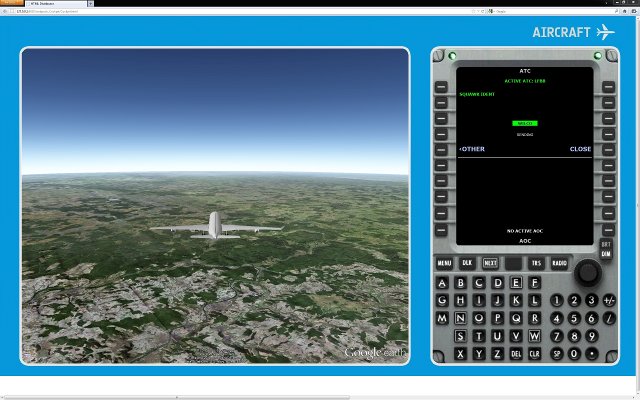The height and width of the screenshot is (400, 640).
Task: Click the round rotary knob
Action: click(588, 273)
